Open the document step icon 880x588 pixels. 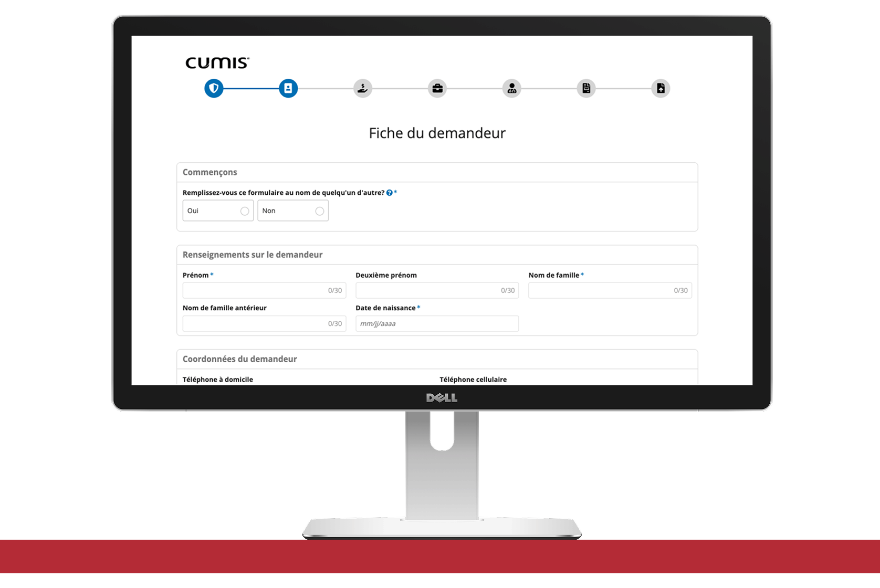pyautogui.click(x=586, y=88)
